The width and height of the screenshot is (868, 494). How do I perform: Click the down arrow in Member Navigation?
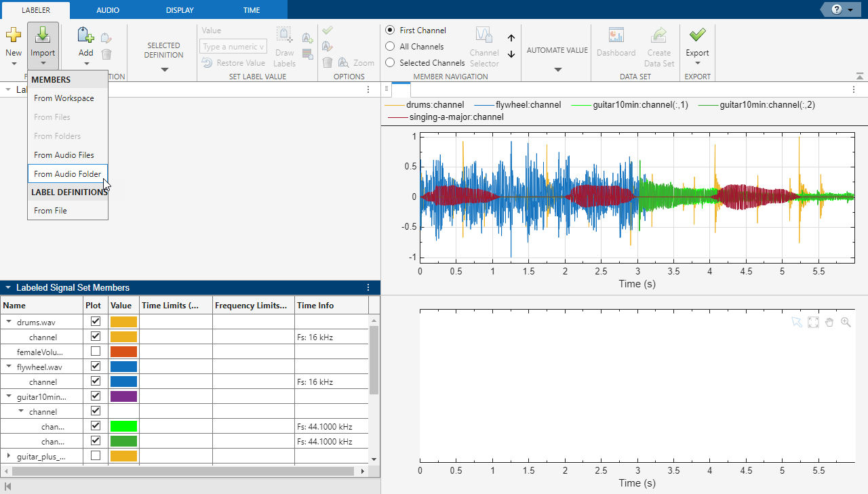[511, 54]
